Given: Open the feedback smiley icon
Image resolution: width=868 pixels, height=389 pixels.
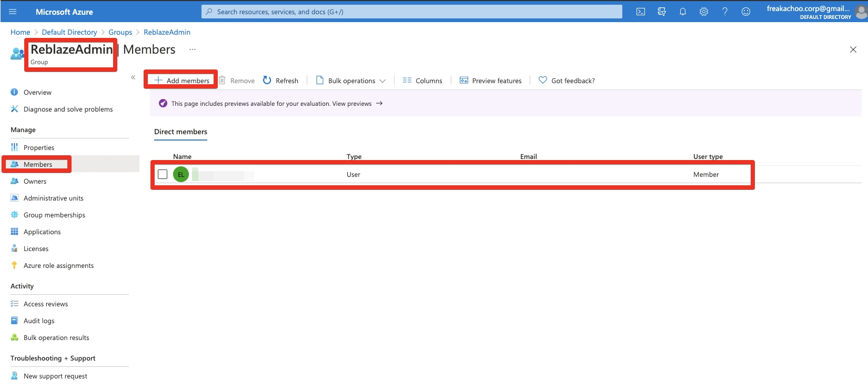Looking at the screenshot, I should tap(745, 12).
